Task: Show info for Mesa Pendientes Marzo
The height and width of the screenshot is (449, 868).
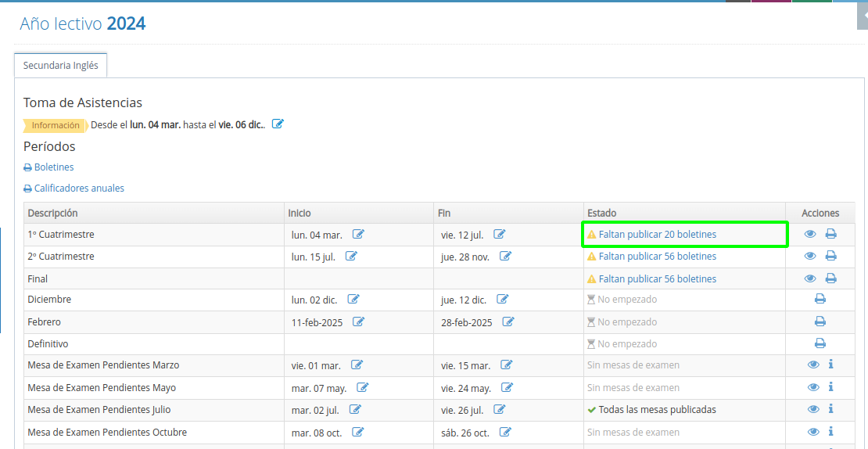Action: tap(830, 365)
